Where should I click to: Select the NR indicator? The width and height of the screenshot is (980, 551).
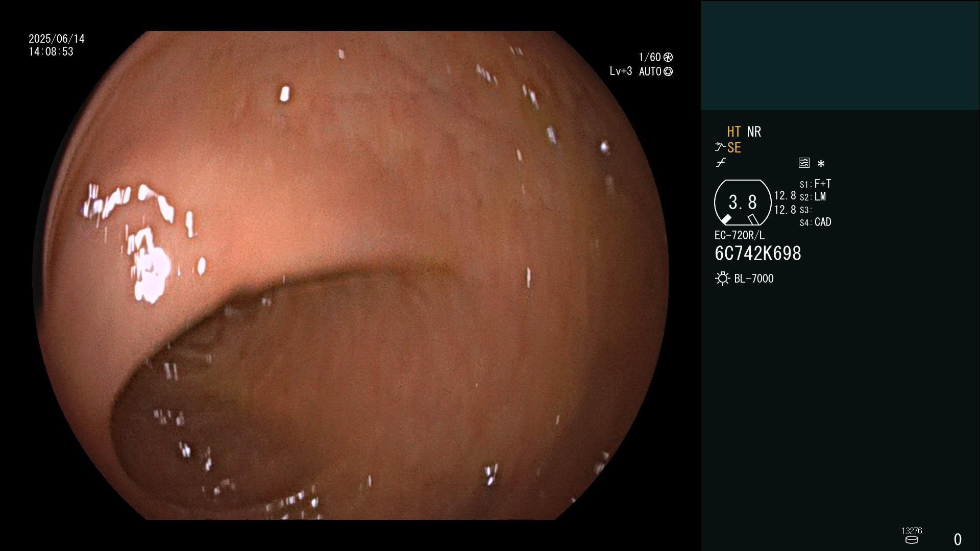[754, 132]
